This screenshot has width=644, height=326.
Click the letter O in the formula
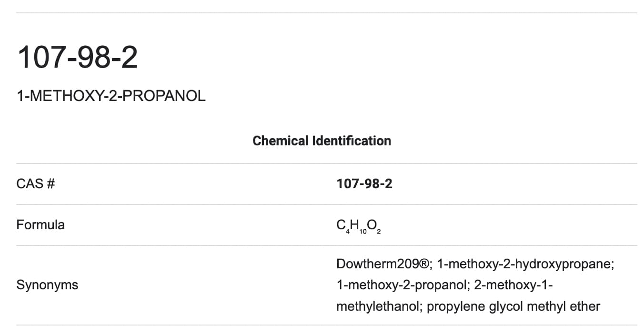click(x=372, y=224)
